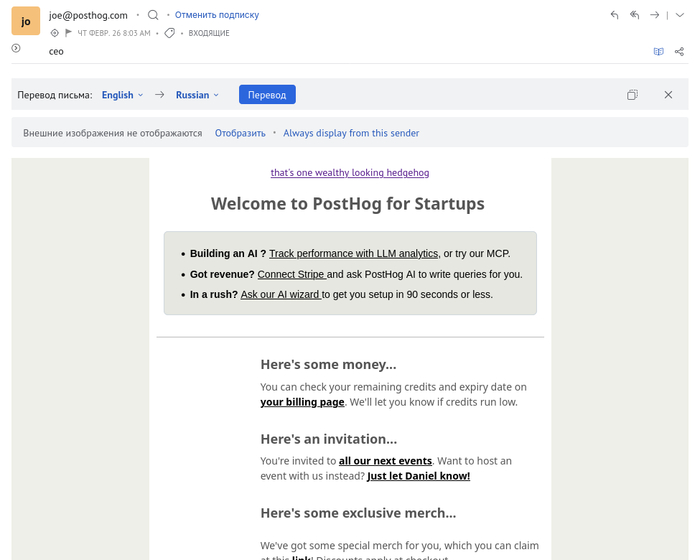Click Внешние изображения не отображаются notice
The image size is (700, 560).
(x=112, y=133)
